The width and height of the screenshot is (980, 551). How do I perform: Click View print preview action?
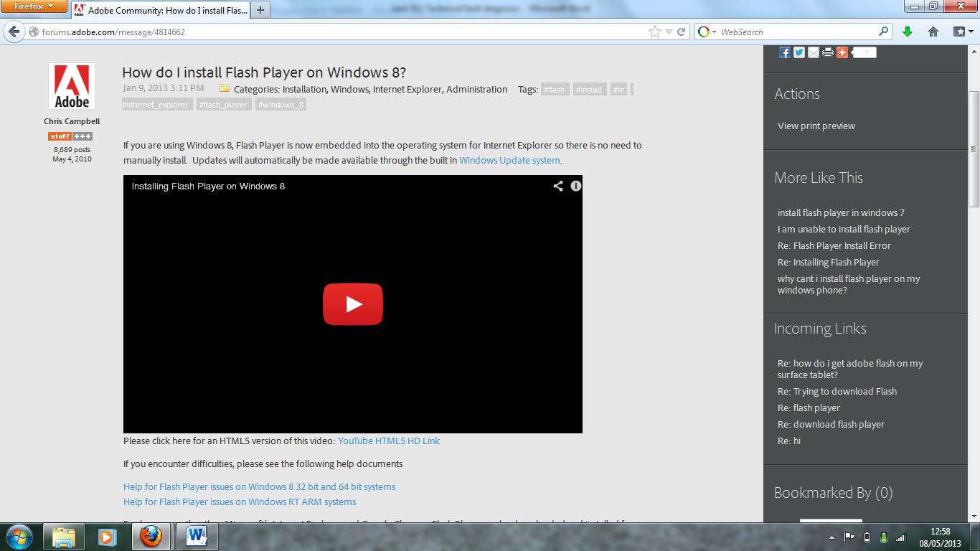816,126
